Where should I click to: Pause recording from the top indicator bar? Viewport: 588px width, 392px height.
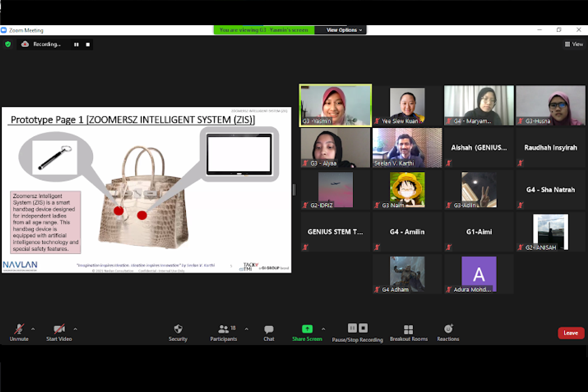76,44
